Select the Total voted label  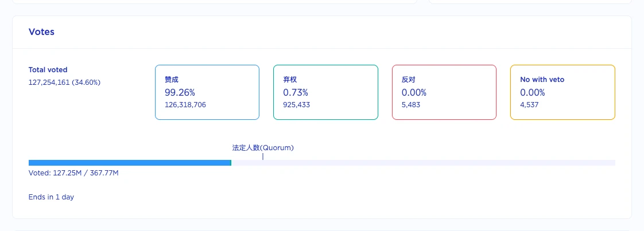(48, 70)
